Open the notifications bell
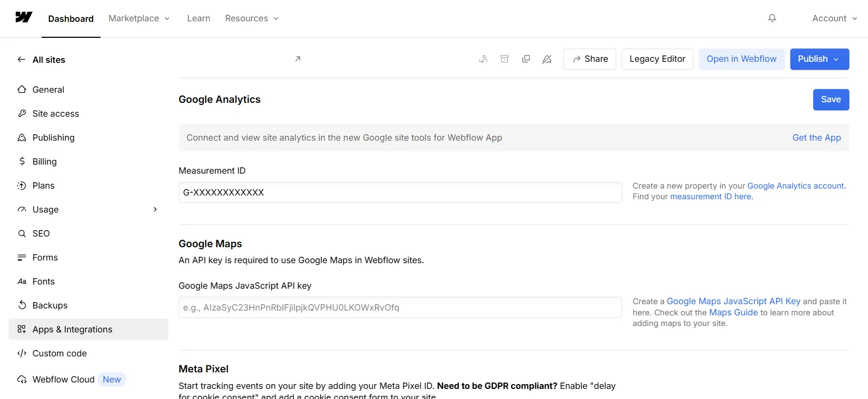Image resolution: width=868 pixels, height=399 pixels. point(772,18)
